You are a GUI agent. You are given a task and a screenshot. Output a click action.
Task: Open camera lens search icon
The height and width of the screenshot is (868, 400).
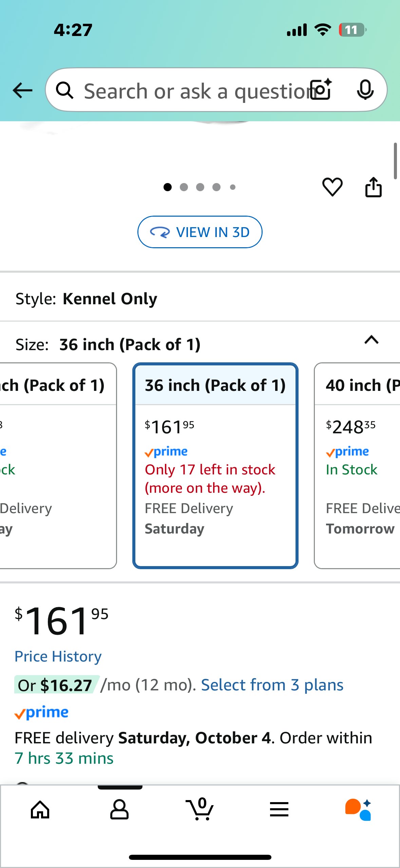click(x=321, y=90)
